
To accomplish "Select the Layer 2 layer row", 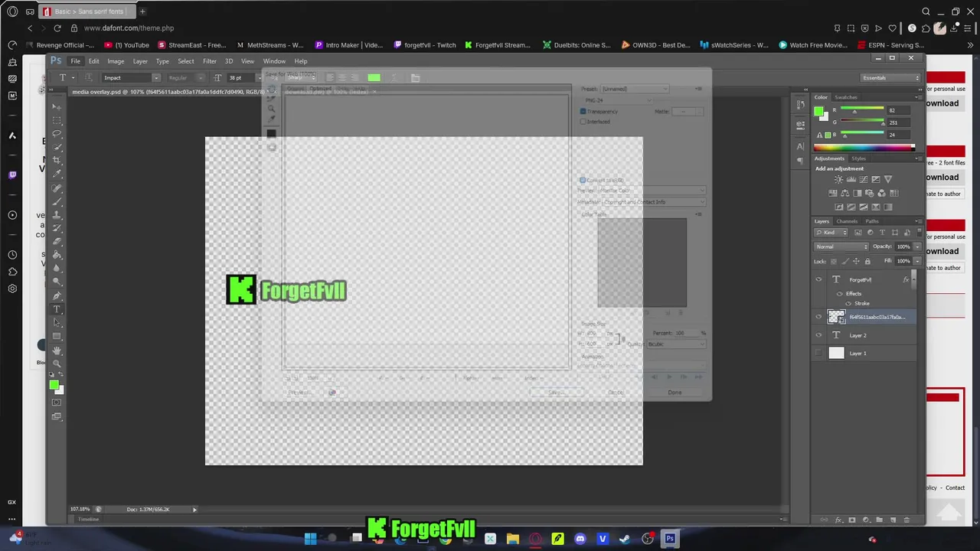I will click(x=865, y=335).
